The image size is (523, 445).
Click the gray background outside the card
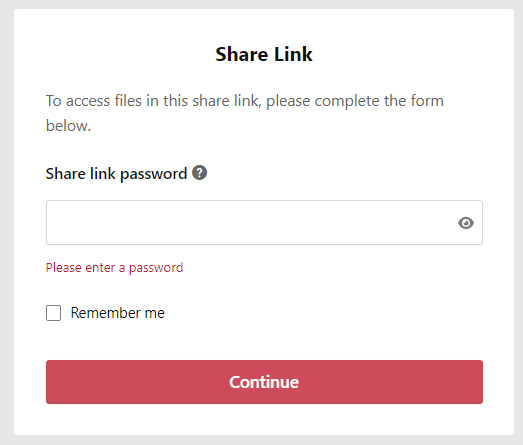(7, 220)
